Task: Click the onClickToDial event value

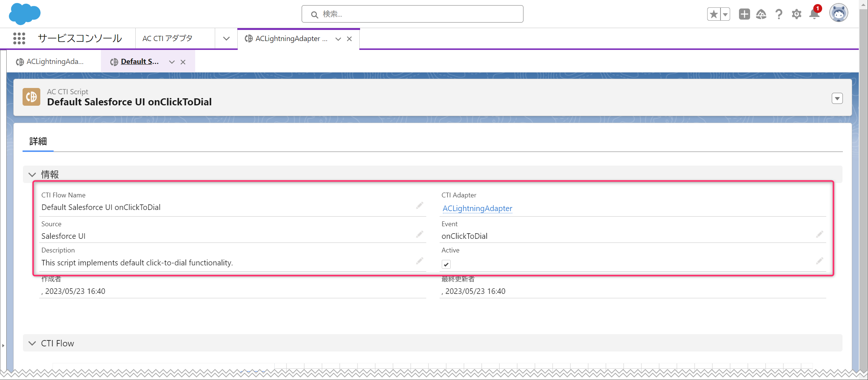Action: [464, 236]
